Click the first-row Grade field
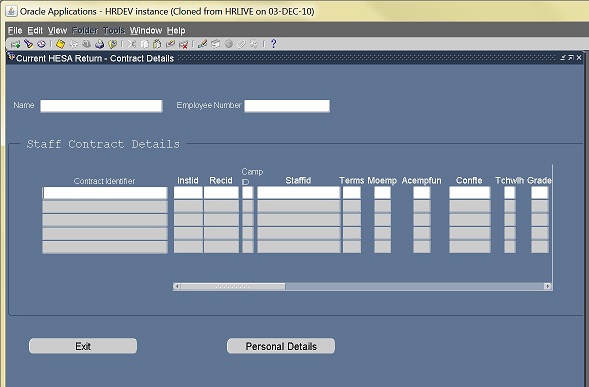Screen dimensions: 589x387 (x=540, y=193)
